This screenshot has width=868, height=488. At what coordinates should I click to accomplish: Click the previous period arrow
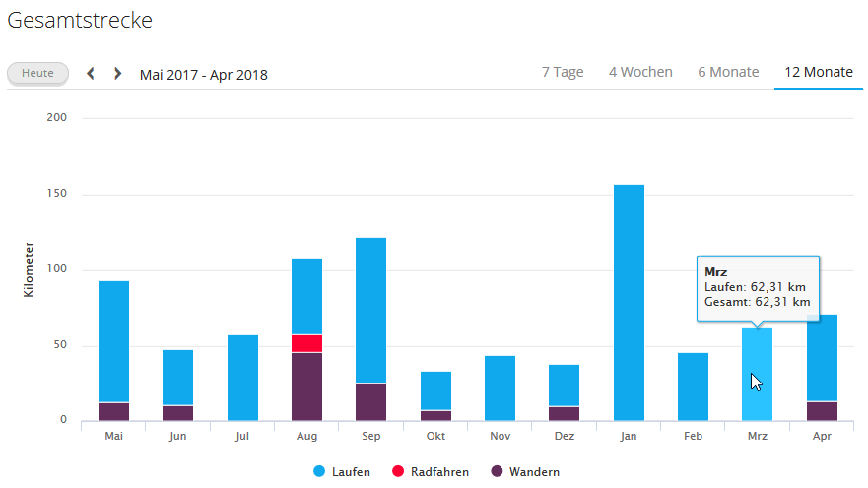pyautogui.click(x=91, y=74)
